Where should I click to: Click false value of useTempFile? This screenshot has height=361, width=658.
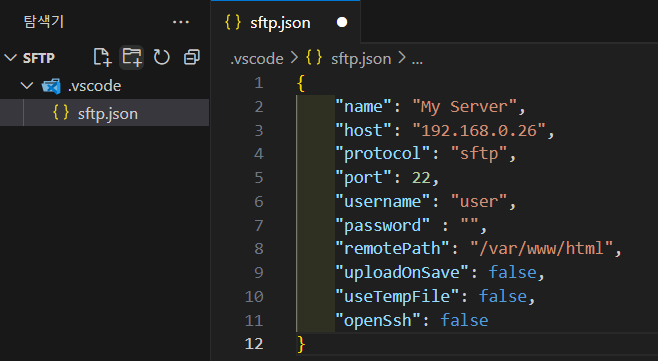click(x=503, y=297)
